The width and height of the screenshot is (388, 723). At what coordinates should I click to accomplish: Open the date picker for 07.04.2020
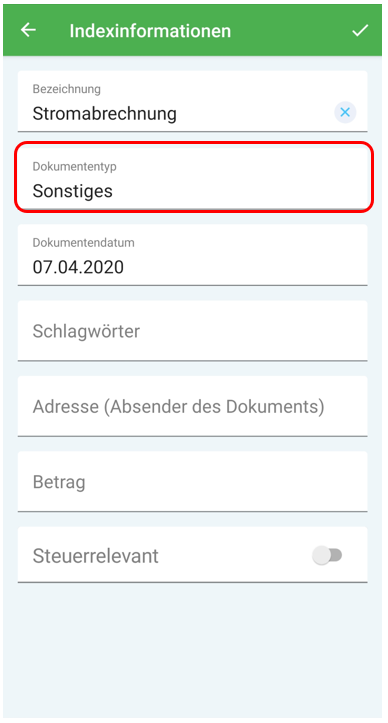tap(192, 255)
